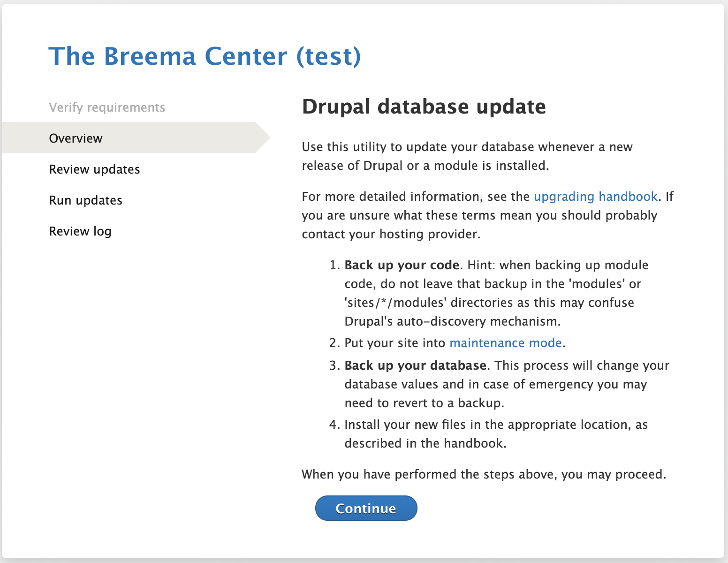Screen dimensions: 728x563
Task: Click the bold 'Back up your code' text
Action: (402, 265)
